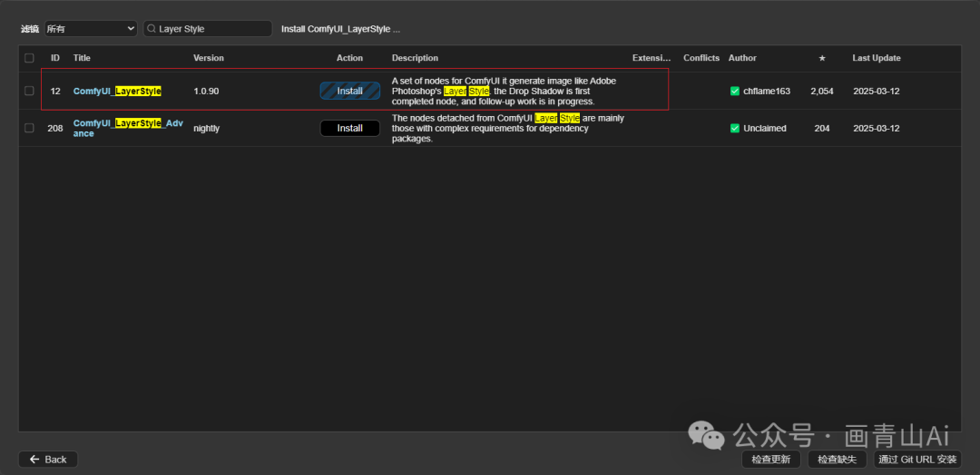Open the ComfyUI_LayerStyle title link
Screen dimensions: 980x475
(117, 92)
